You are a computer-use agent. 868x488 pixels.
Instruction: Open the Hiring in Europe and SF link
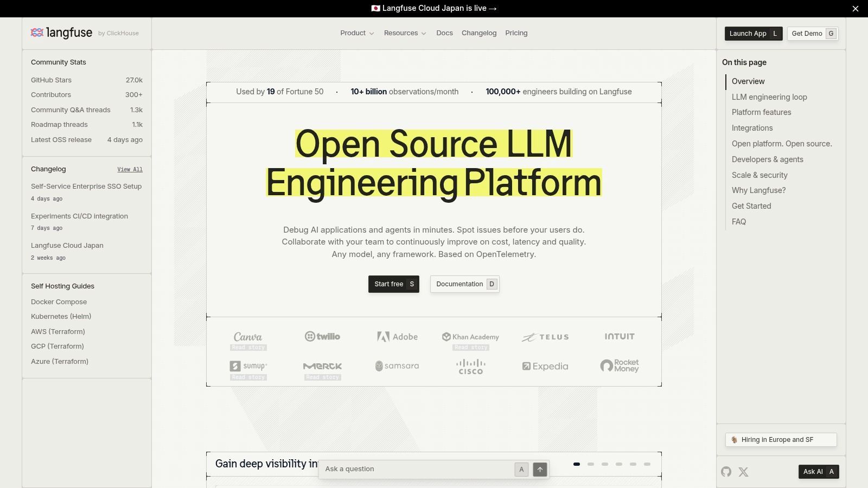click(781, 440)
